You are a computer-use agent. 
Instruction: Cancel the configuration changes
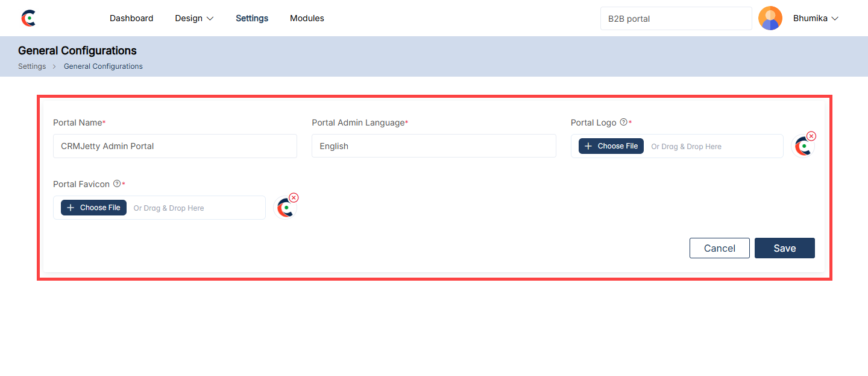[x=719, y=248]
